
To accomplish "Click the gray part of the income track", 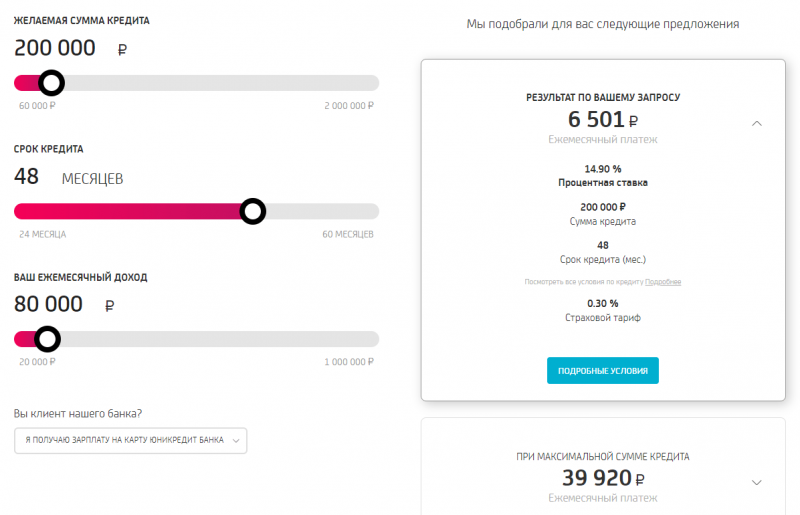I will (220, 339).
